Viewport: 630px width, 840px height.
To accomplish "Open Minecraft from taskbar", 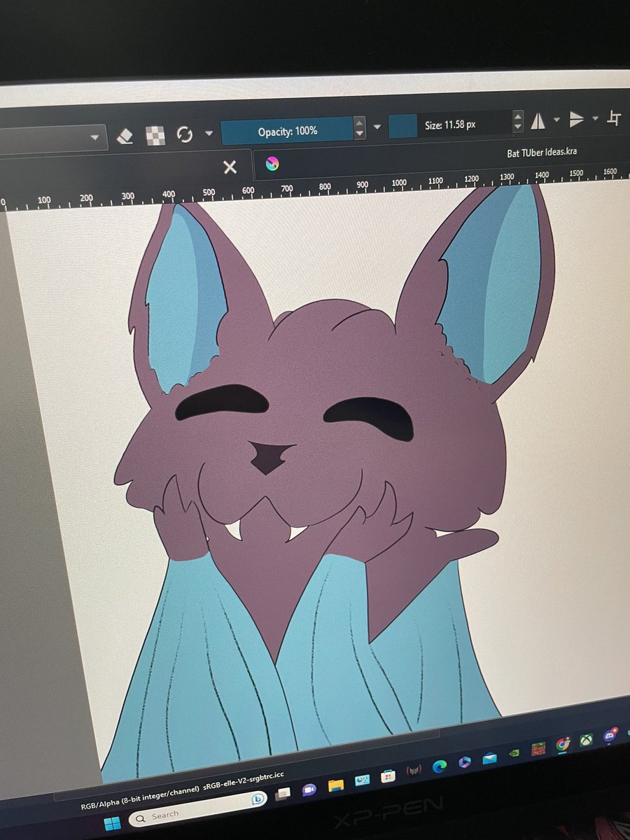I will pyautogui.click(x=538, y=749).
